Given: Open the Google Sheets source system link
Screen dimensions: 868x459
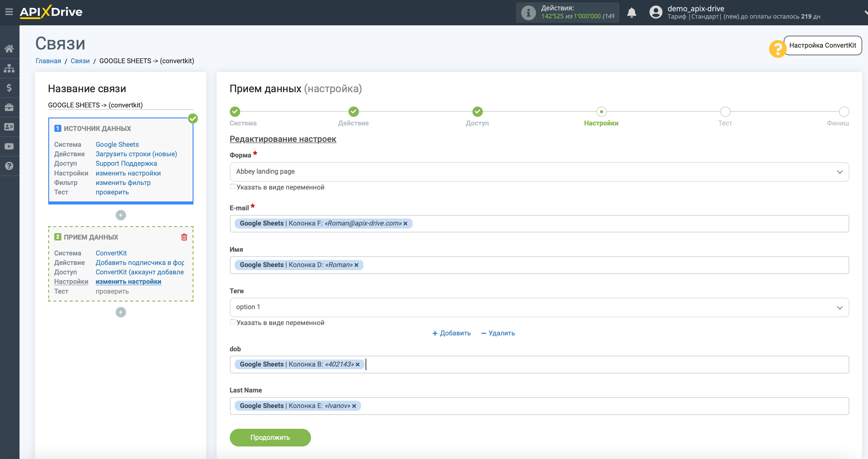Looking at the screenshot, I should 117,145.
